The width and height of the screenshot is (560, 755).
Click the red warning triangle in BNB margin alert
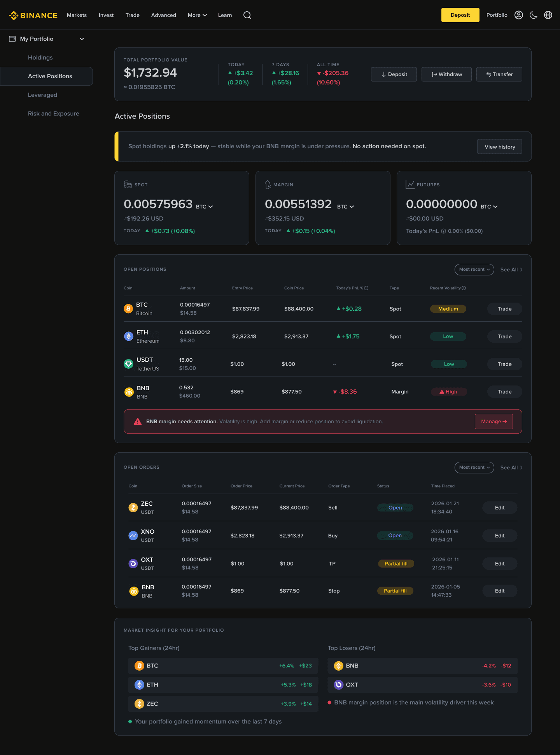(x=138, y=421)
